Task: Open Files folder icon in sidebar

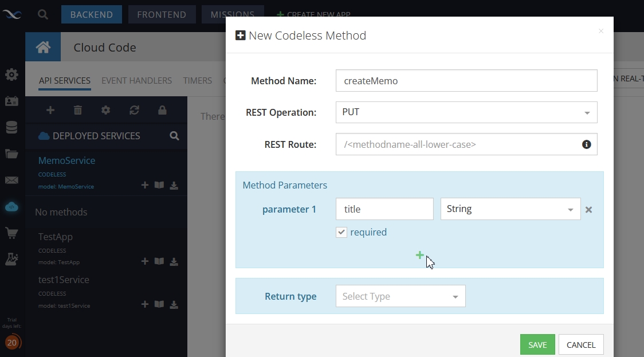Action: (x=11, y=154)
